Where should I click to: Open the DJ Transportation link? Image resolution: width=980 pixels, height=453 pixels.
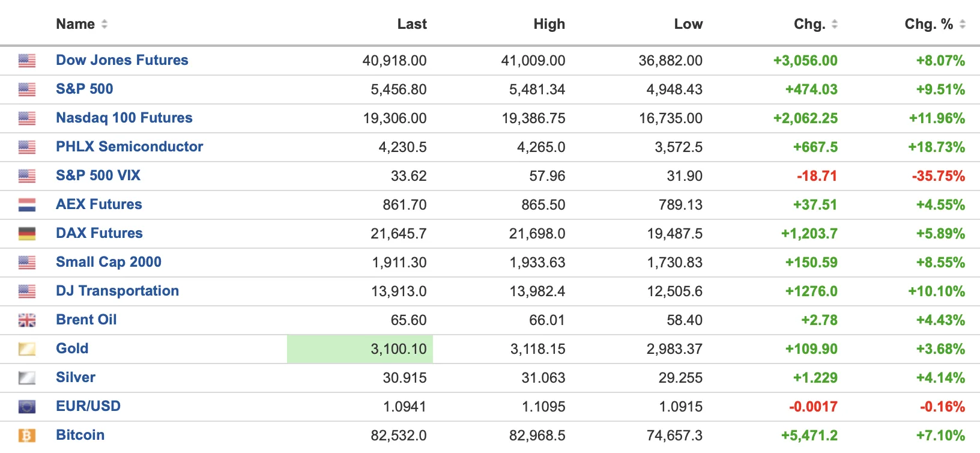118,291
